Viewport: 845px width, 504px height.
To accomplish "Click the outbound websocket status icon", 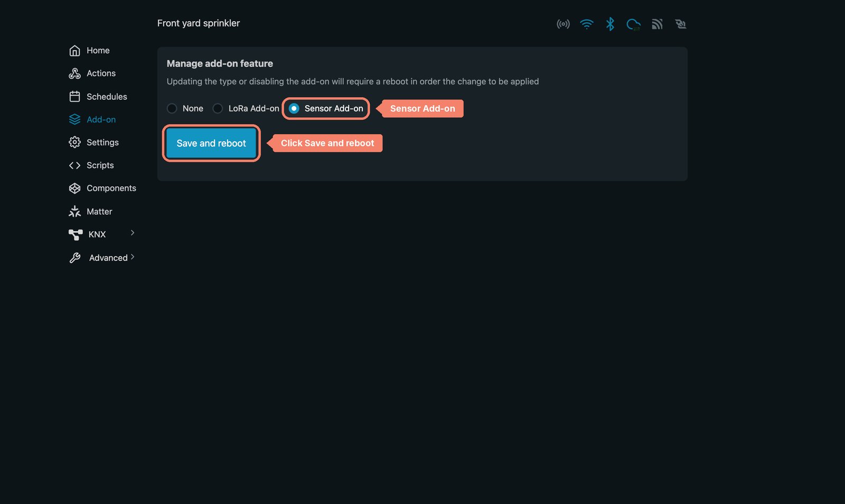I will click(680, 24).
